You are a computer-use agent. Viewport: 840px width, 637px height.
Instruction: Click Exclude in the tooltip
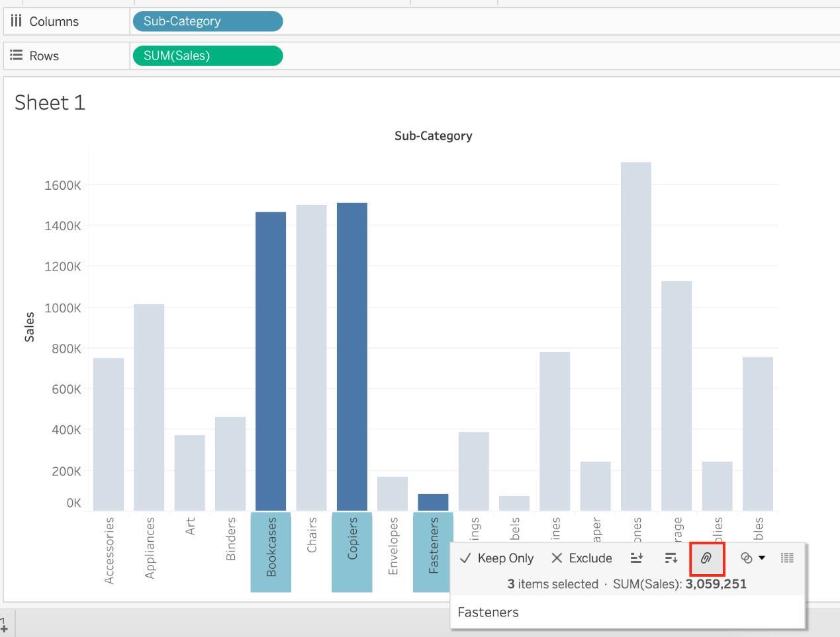[x=582, y=558]
